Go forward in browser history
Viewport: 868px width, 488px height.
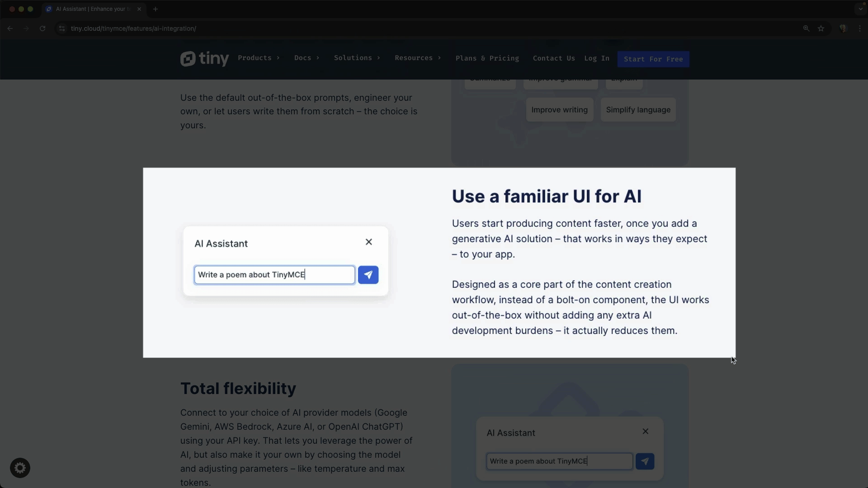pos(26,28)
